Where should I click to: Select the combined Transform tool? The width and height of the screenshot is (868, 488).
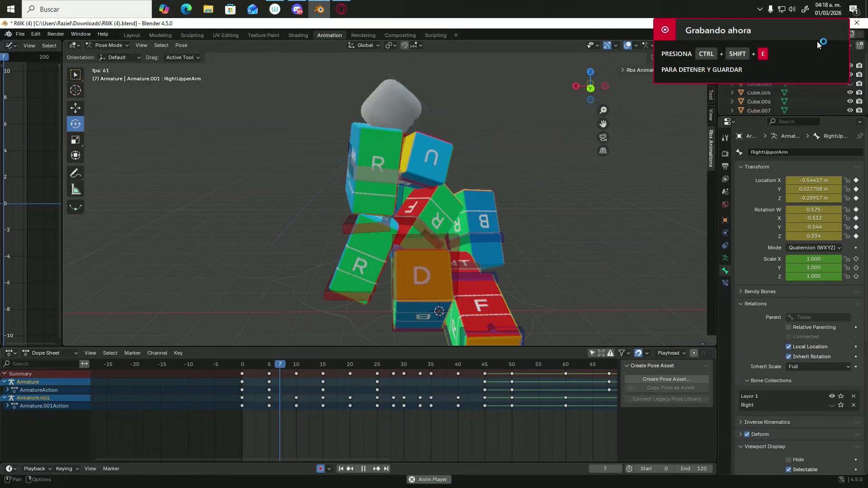[75, 155]
